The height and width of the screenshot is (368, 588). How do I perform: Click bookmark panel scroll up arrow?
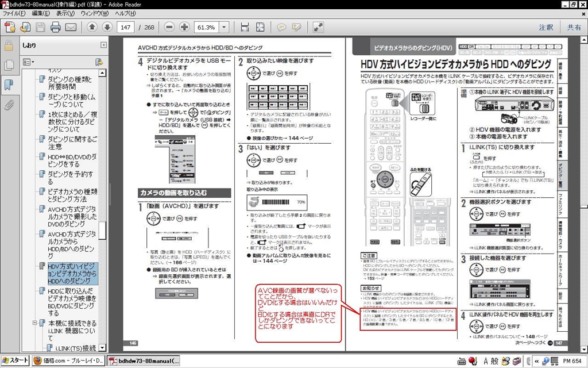coord(102,73)
